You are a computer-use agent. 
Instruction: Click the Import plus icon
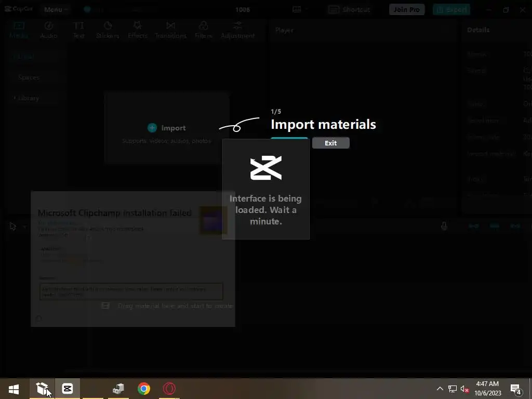click(x=152, y=128)
